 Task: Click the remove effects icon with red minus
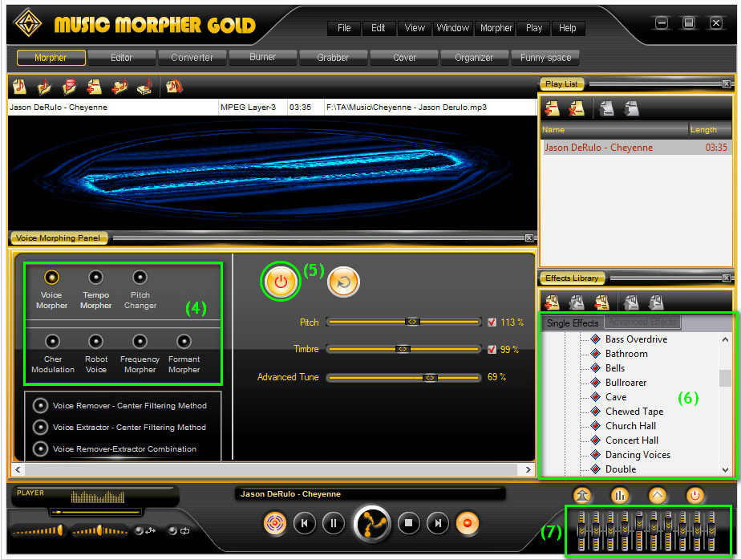pyautogui.click(x=601, y=302)
